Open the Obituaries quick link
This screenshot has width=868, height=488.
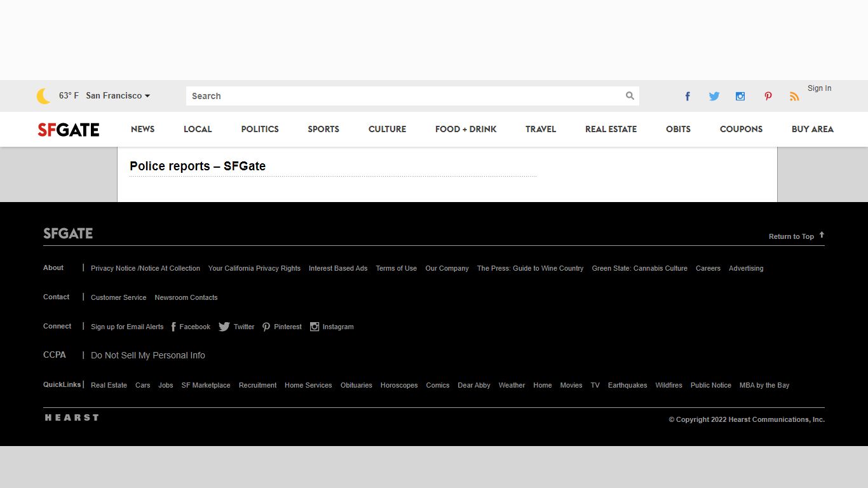click(356, 385)
